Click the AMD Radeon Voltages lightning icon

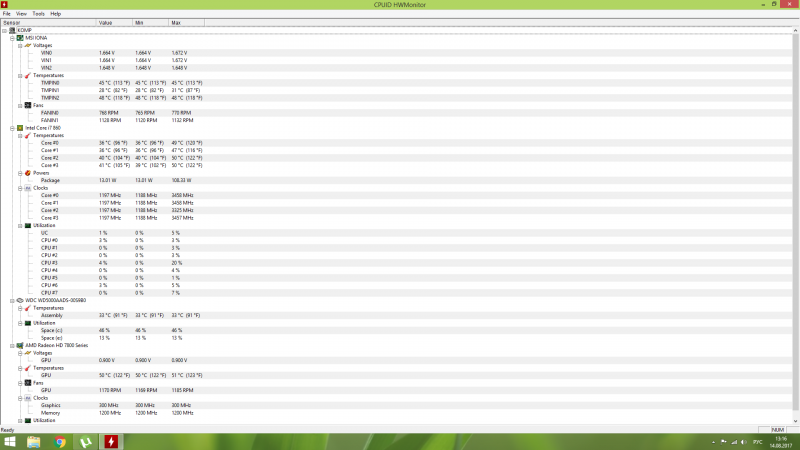[x=28, y=353]
